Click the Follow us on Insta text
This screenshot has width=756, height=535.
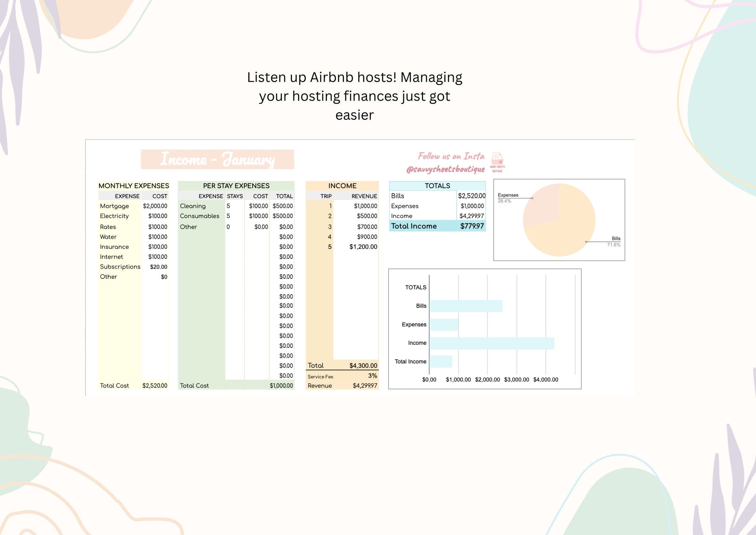tap(451, 156)
